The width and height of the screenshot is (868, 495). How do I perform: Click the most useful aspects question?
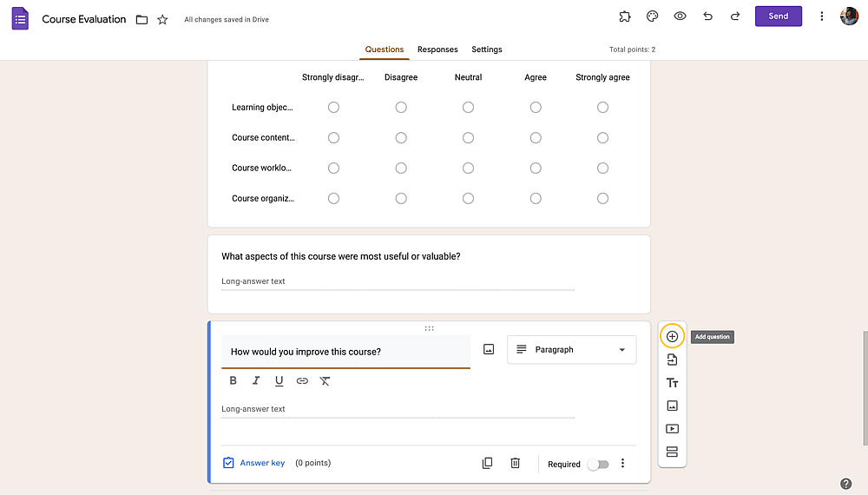point(341,256)
